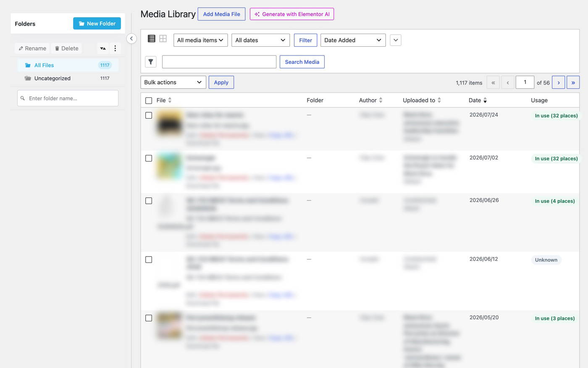588x368 pixels.
Task: Jump to last page arrow
Action: tap(573, 82)
